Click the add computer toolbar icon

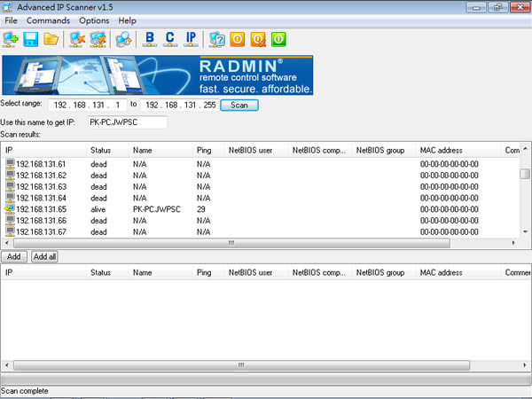(x=10, y=39)
